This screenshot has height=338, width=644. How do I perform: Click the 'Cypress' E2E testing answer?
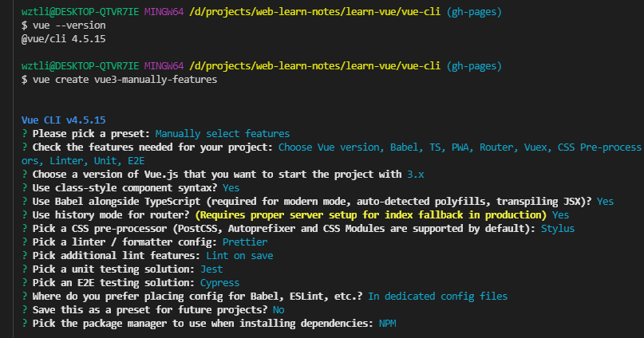[x=219, y=283]
